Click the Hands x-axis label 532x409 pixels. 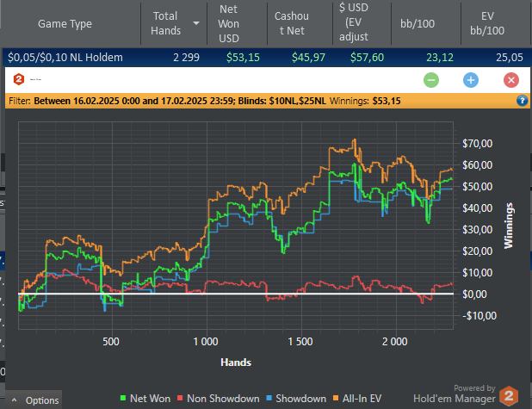236,363
